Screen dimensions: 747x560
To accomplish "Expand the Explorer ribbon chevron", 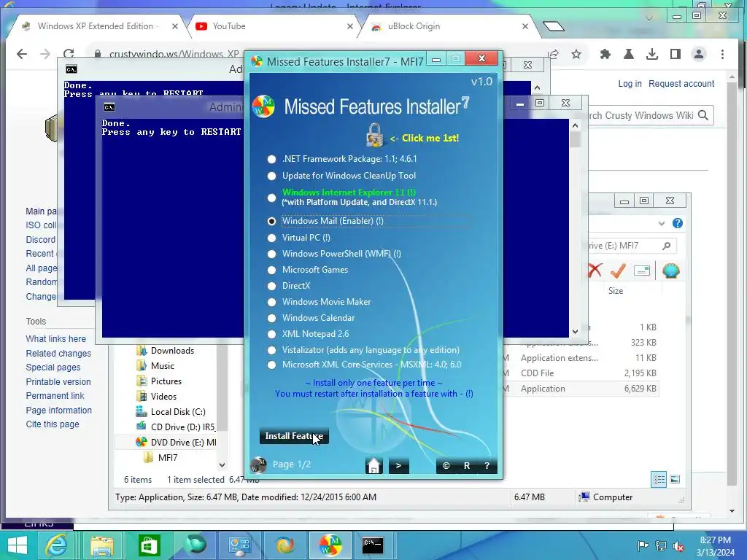I will pos(661,223).
